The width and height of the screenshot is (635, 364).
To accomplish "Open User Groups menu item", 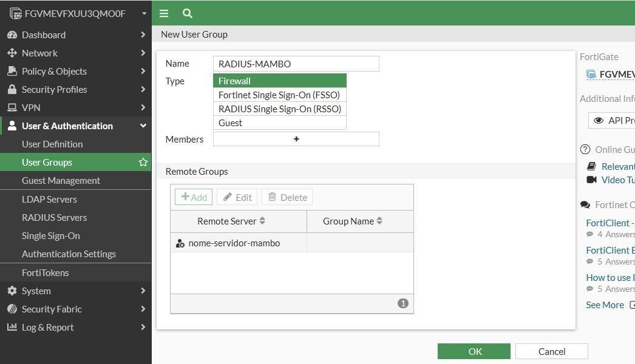I will 76,163.
